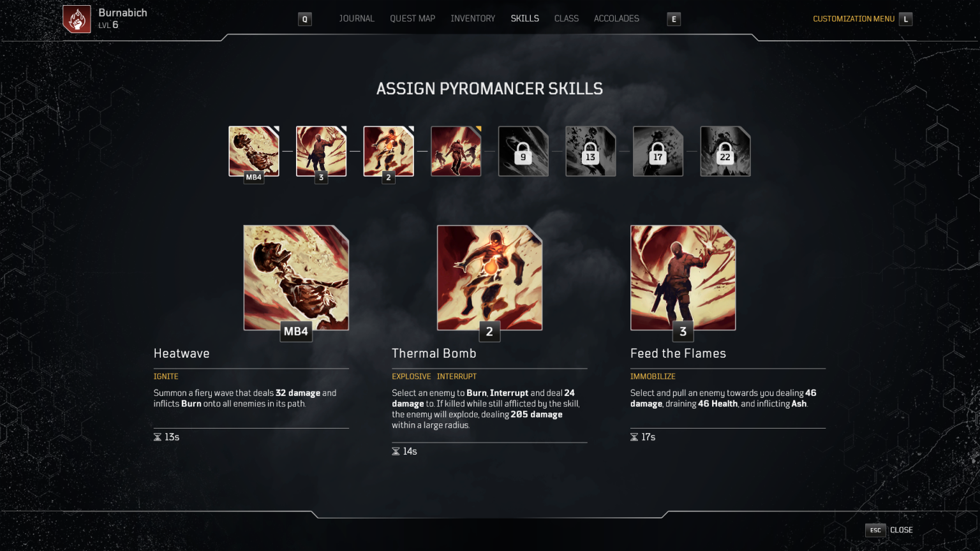This screenshot has height=551, width=980.
Task: Open the large Heatwave MB4 slot
Action: 296,277
